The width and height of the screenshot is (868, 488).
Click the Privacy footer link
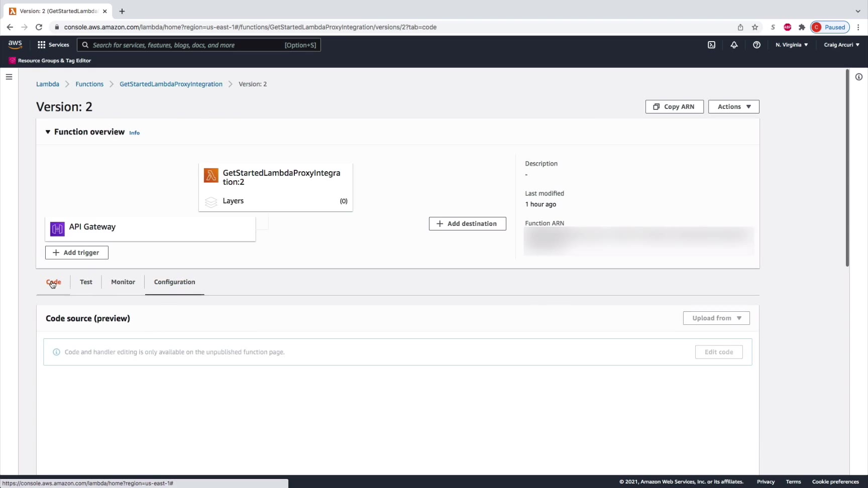tap(766, 481)
